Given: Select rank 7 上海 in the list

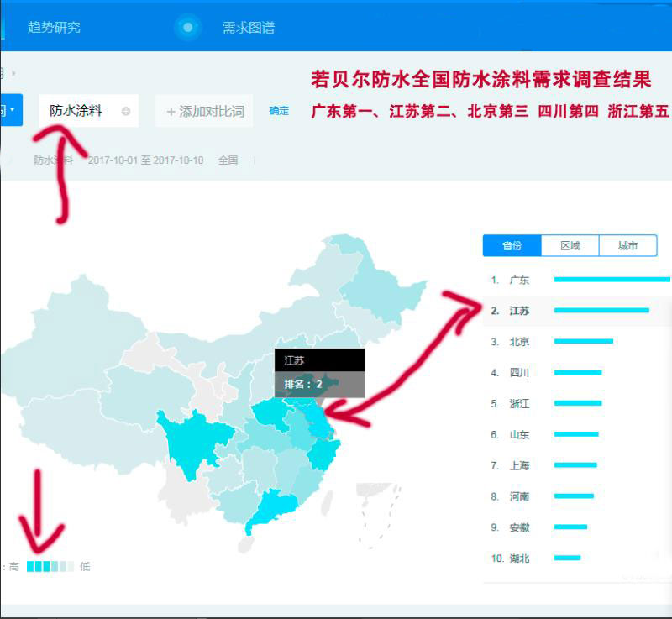Looking at the screenshot, I should 577,465.
